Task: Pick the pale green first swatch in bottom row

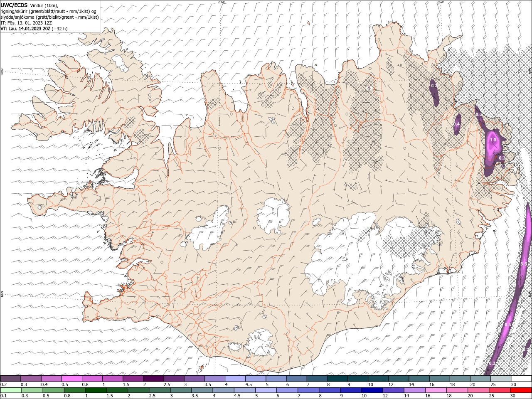Action: tap(11, 390)
